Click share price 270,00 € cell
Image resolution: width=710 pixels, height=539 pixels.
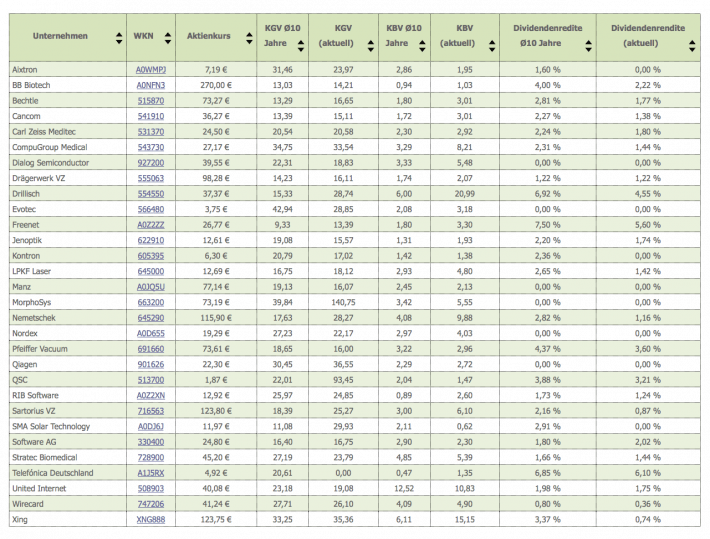216,85
